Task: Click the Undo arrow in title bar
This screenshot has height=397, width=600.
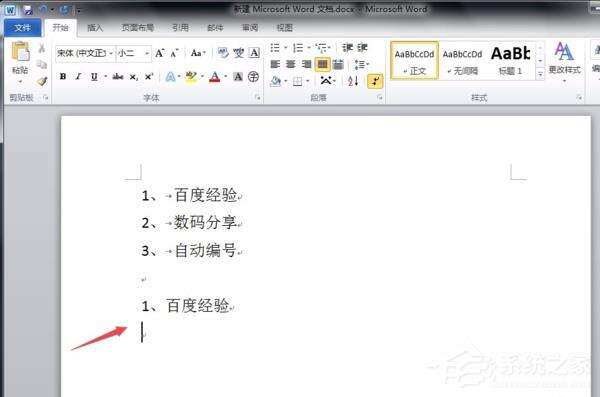Action: tap(43, 10)
